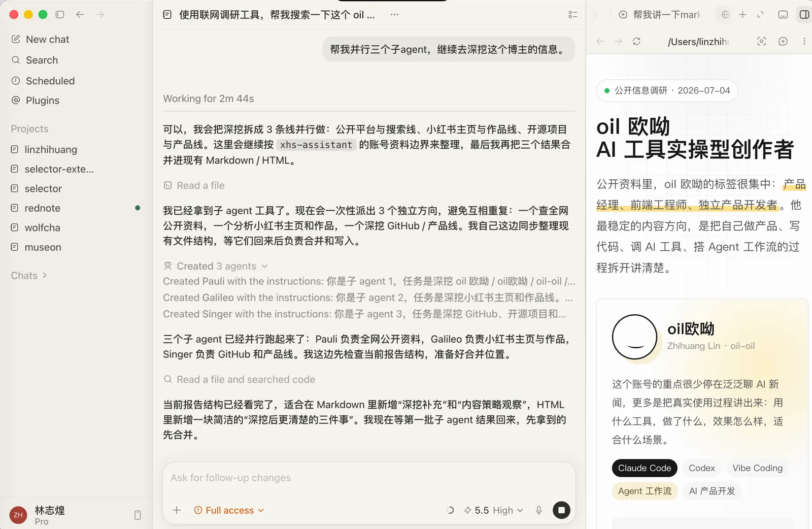The width and height of the screenshot is (812, 529).
Task: Toggle the bottom panel layout icon
Action: (x=783, y=15)
